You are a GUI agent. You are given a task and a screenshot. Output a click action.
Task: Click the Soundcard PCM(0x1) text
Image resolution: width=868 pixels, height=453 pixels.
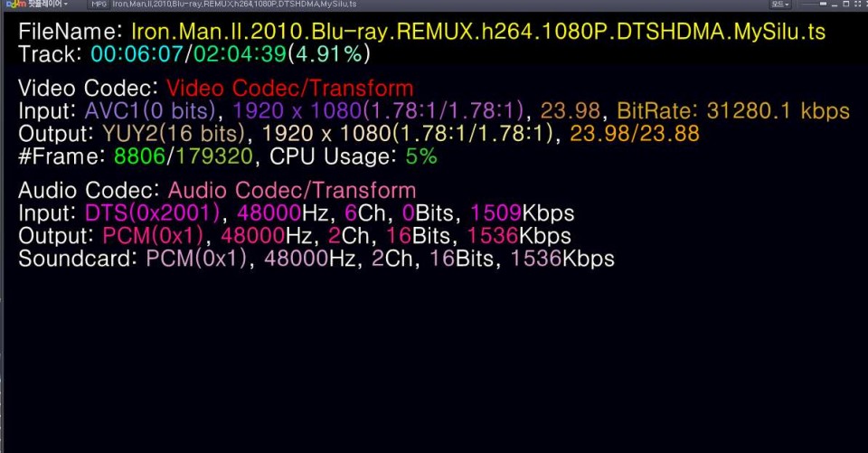tap(196, 259)
